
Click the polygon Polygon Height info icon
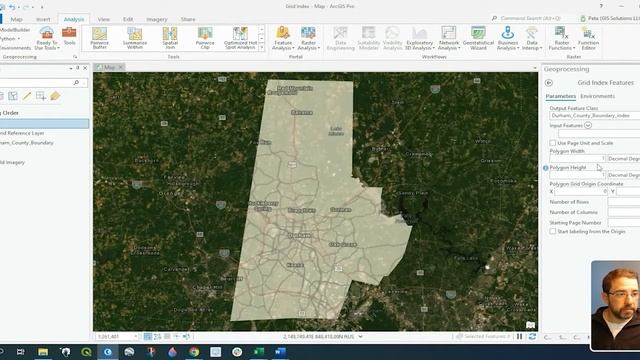coord(545,168)
